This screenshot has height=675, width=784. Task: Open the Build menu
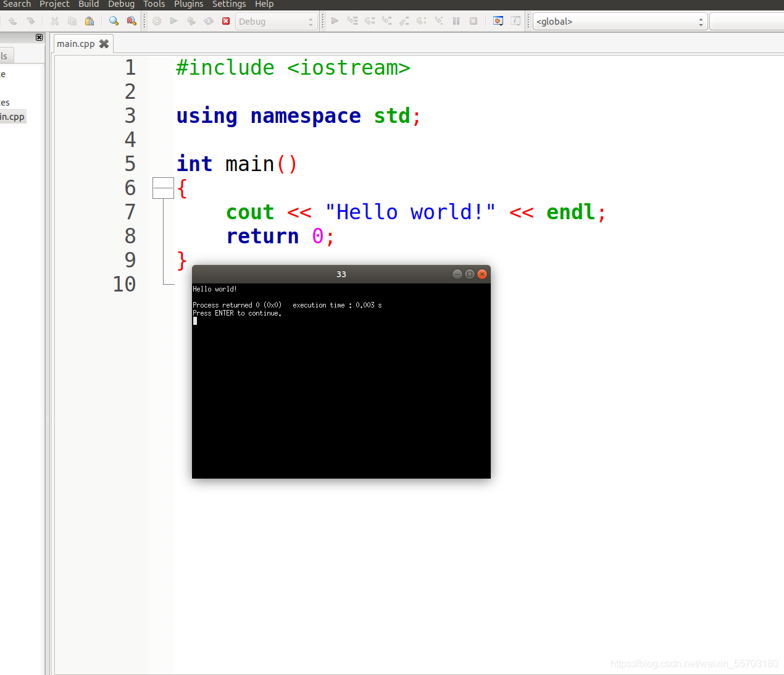tap(88, 4)
